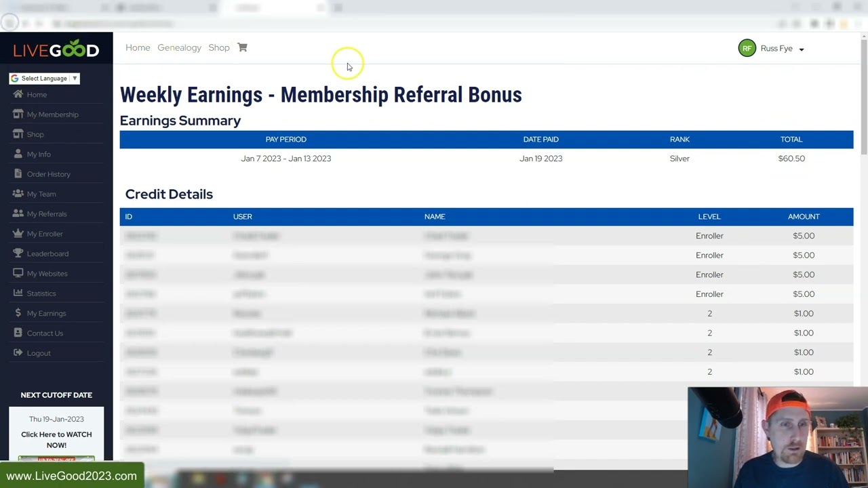Open the Select Language dropdown

[44, 79]
